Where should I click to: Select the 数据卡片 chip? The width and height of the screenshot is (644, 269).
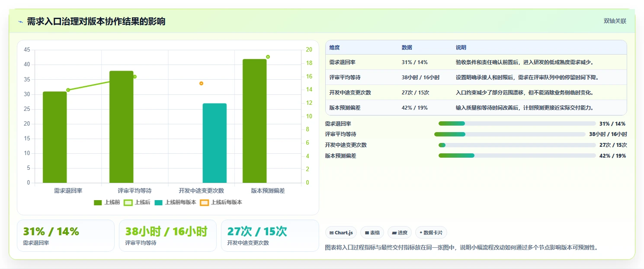click(x=431, y=233)
